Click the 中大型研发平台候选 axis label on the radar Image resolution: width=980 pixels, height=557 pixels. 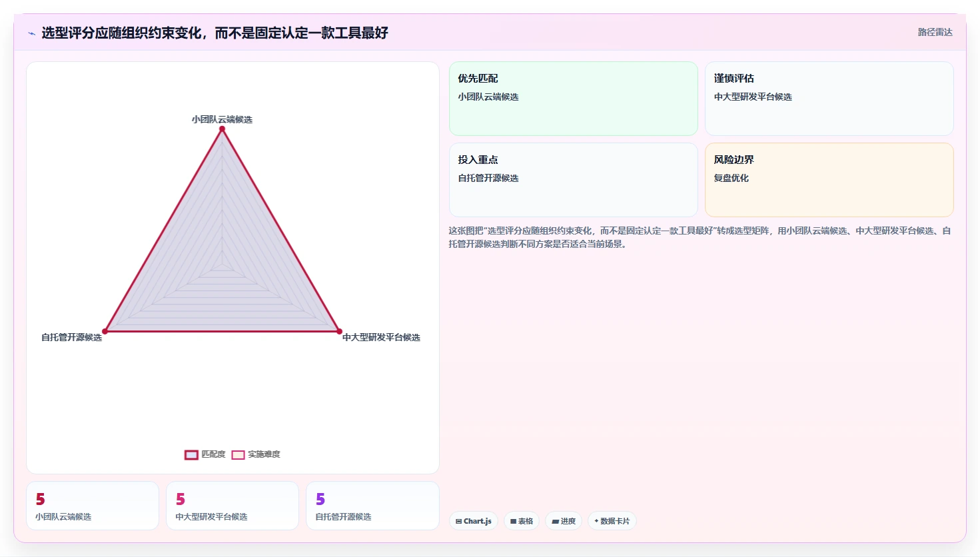pyautogui.click(x=381, y=337)
